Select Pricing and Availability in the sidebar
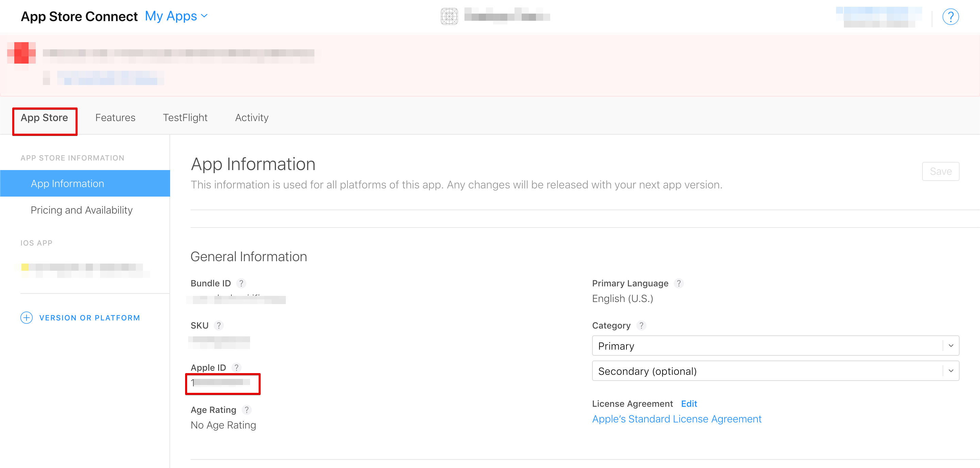 [x=81, y=210]
